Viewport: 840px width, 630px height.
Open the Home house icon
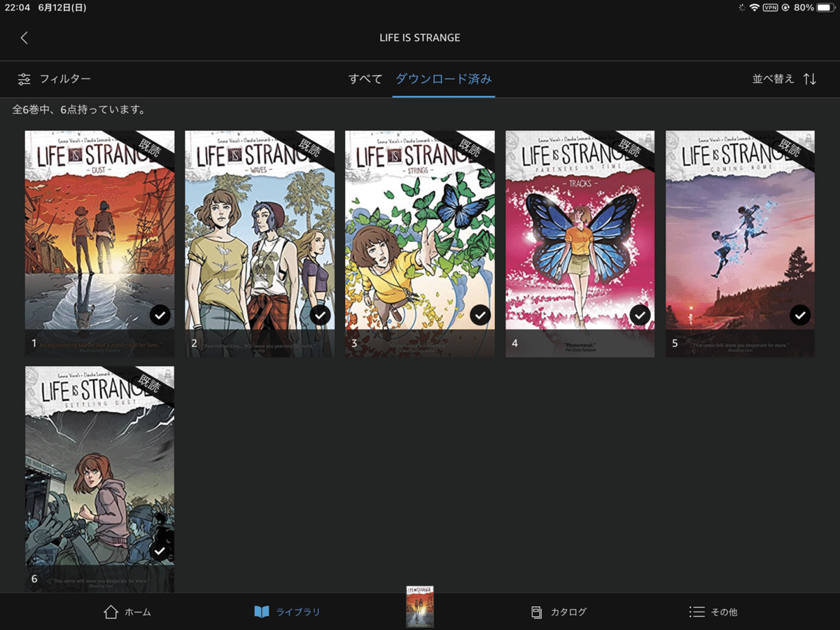111,612
